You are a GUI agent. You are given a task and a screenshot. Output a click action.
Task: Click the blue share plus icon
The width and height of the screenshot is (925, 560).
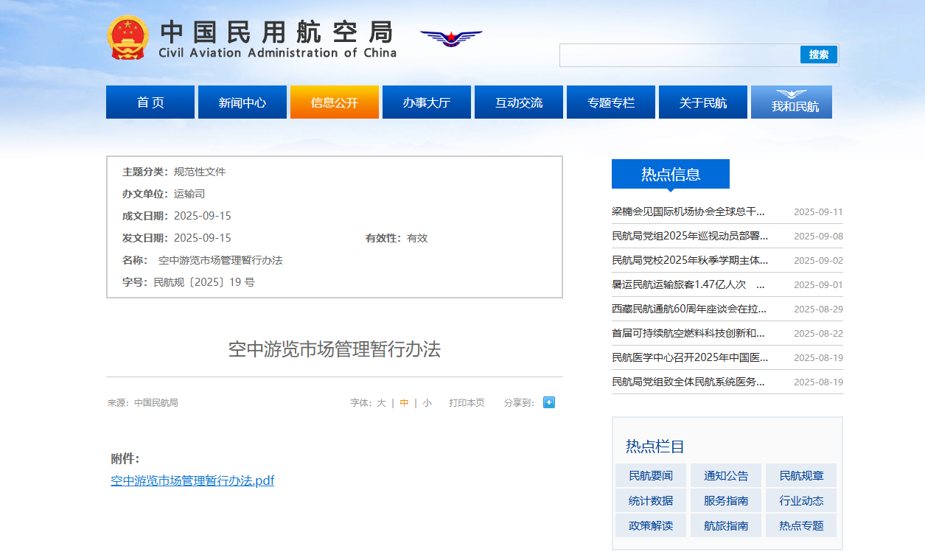coord(548,402)
